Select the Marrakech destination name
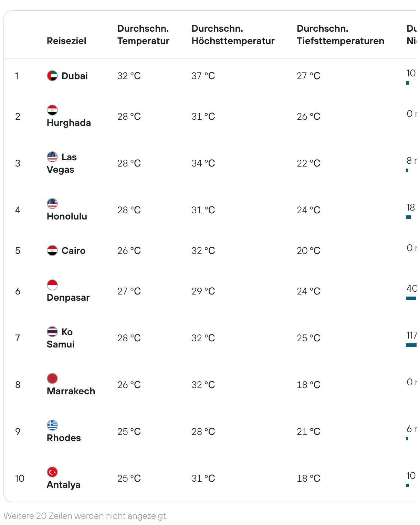This screenshot has width=420, height=525. pos(71,391)
